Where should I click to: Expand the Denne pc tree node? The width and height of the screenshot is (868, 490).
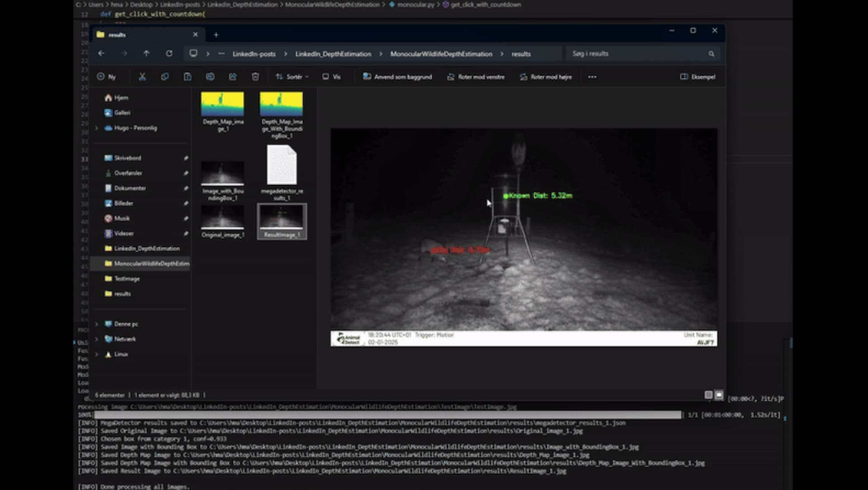pos(96,324)
